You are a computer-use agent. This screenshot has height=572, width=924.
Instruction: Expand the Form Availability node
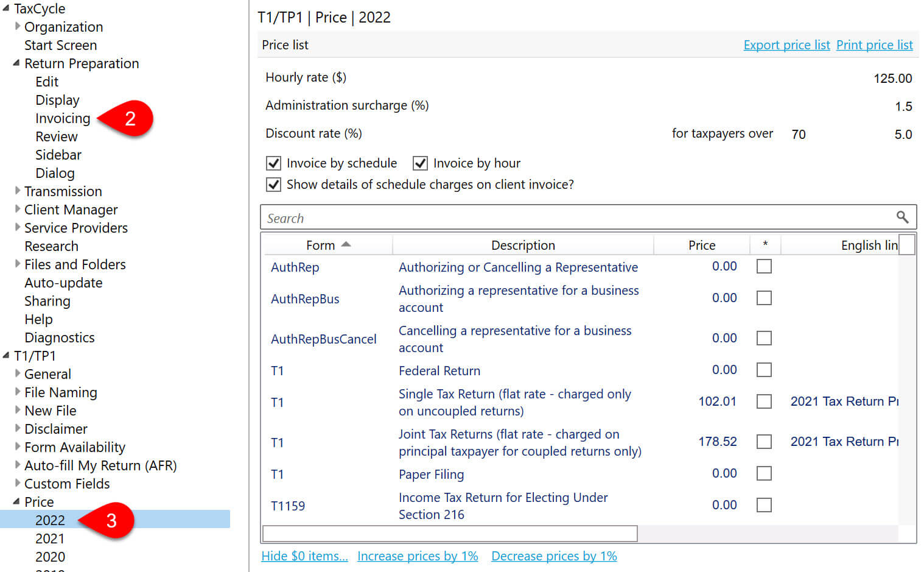(x=18, y=447)
